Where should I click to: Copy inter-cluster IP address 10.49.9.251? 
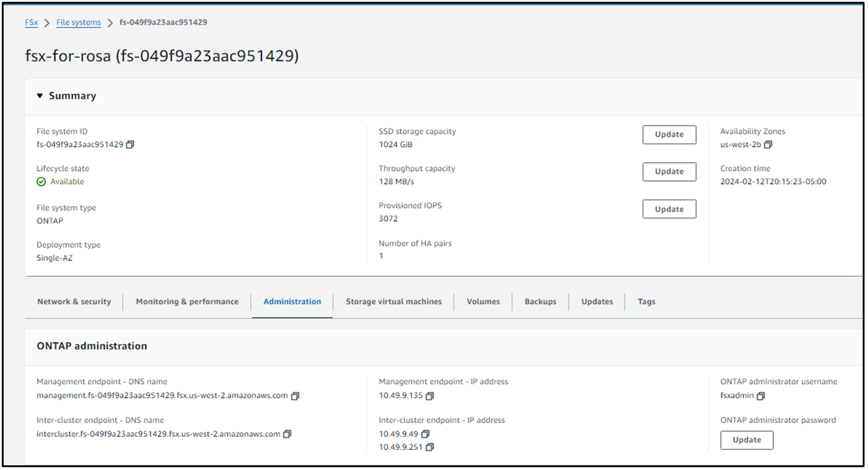(429, 447)
